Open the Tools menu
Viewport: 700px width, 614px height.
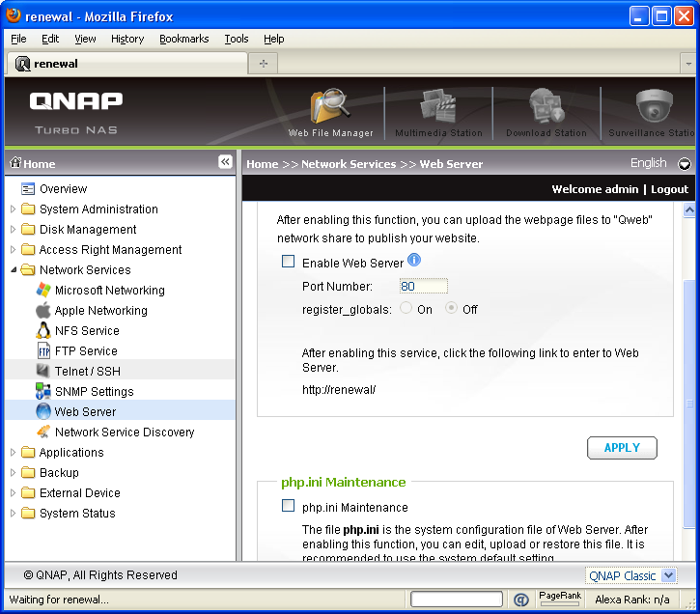[236, 39]
